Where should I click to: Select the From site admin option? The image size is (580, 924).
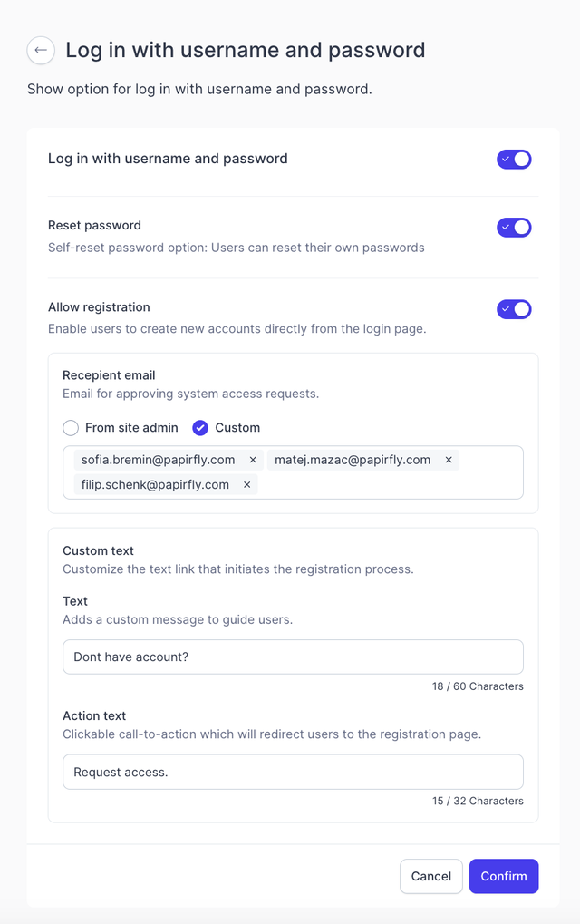click(x=71, y=428)
